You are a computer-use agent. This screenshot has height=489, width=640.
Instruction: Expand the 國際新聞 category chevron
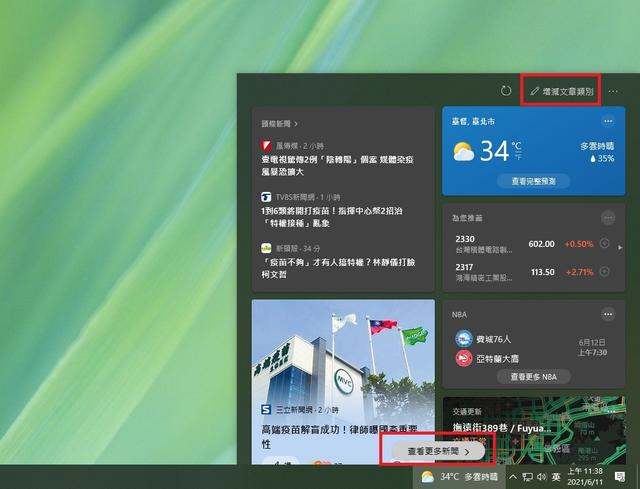click(297, 124)
